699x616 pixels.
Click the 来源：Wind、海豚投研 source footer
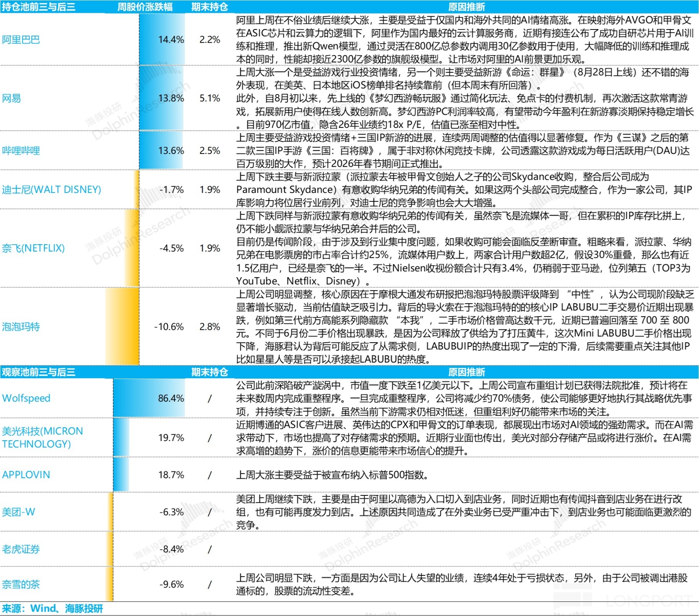52,609
